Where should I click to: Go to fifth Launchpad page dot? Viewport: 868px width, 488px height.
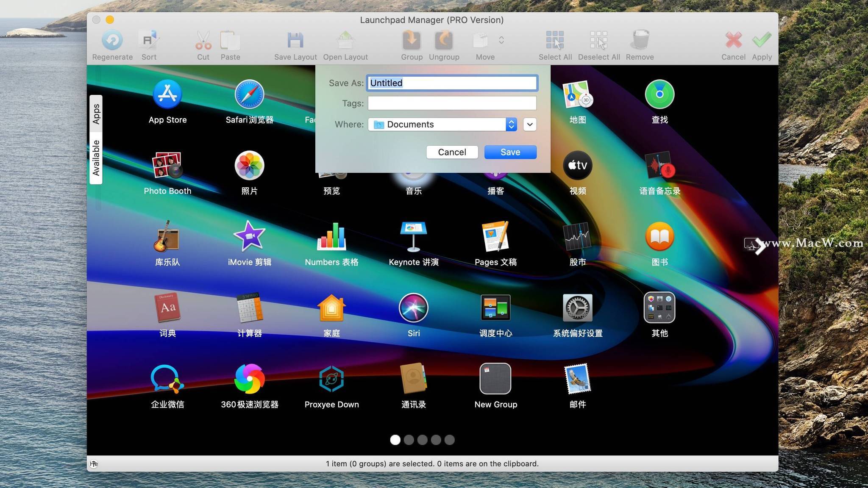pyautogui.click(x=449, y=440)
